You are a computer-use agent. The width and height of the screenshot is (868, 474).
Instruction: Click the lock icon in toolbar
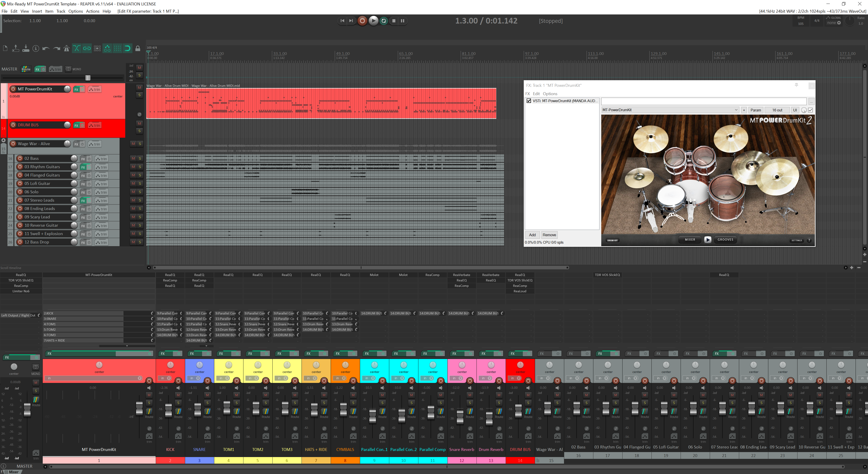tap(138, 49)
